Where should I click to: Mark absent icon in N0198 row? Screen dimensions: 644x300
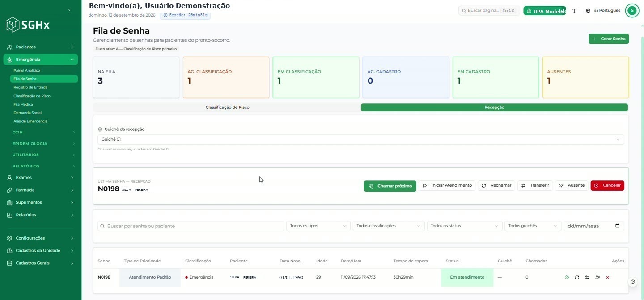point(597,278)
